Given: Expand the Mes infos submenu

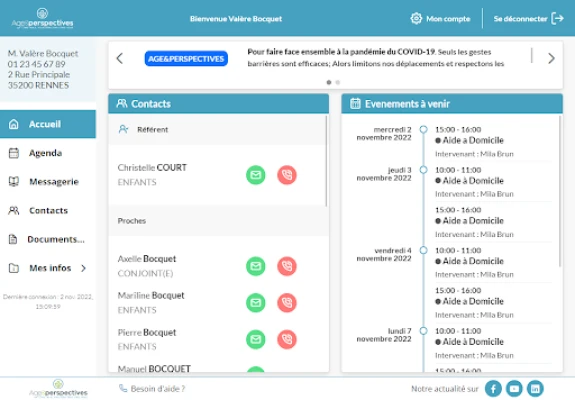Looking at the screenshot, I should coord(84,268).
